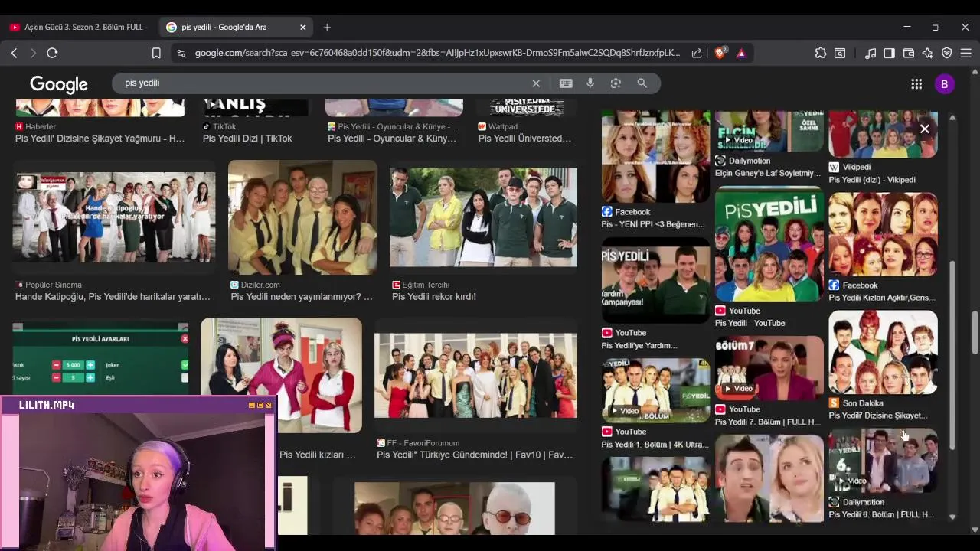Open a new browser tab with plus

pos(327,27)
